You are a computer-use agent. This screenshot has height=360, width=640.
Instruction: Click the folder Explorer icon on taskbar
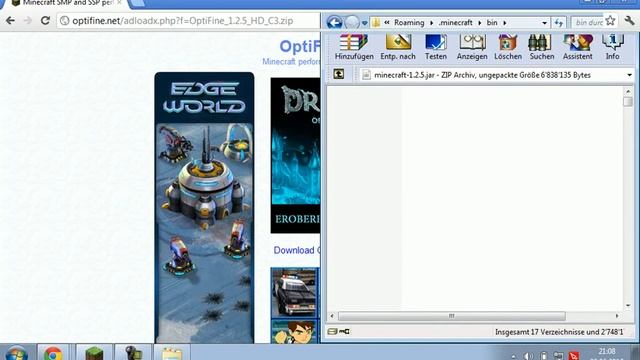coord(171,353)
